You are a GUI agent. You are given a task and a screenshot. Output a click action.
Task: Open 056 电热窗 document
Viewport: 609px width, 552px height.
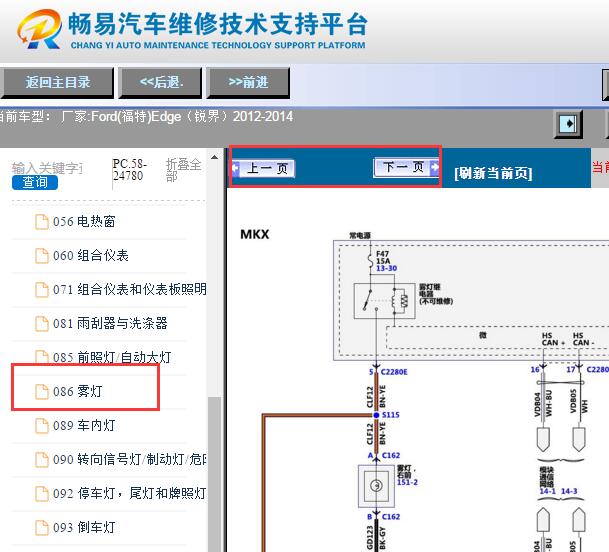point(84,221)
